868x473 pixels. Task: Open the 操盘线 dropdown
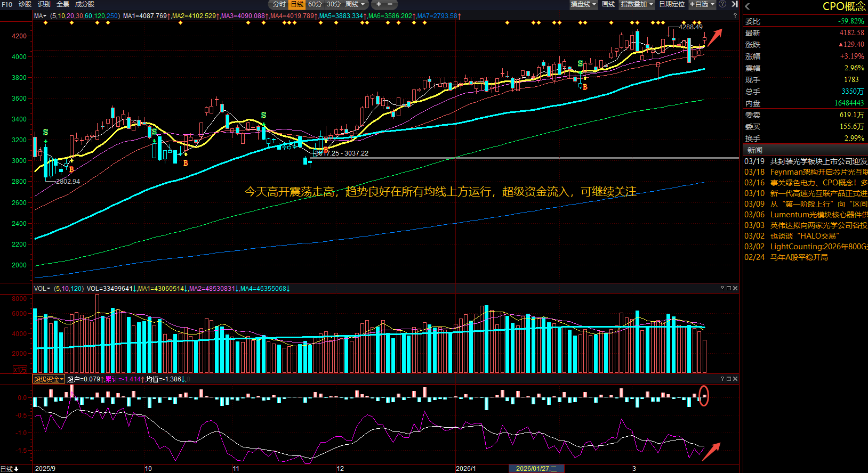coord(583,4)
